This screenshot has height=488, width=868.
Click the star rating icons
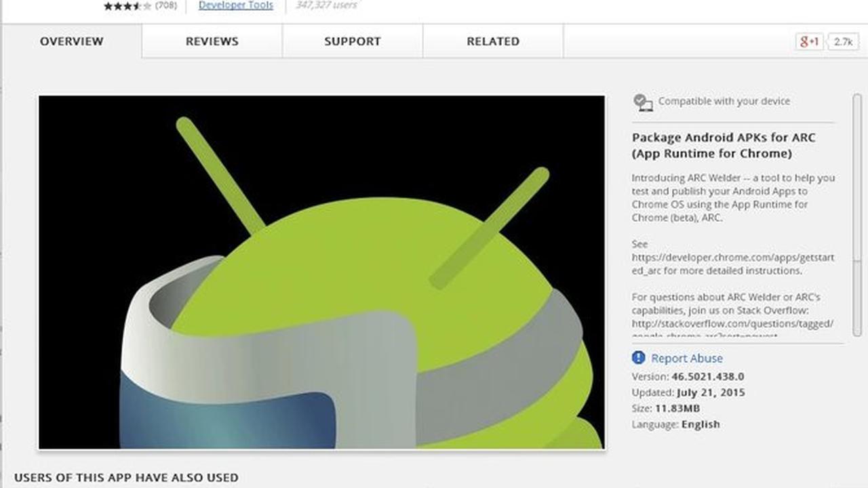127,6
